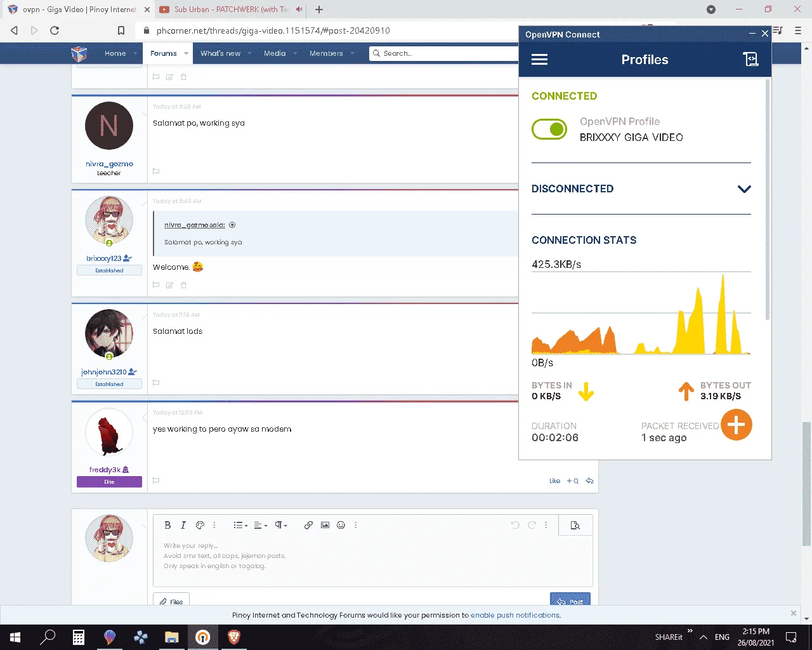Image resolution: width=812 pixels, height=650 pixels.
Task: Click the browser address bar URL
Action: [x=273, y=30]
